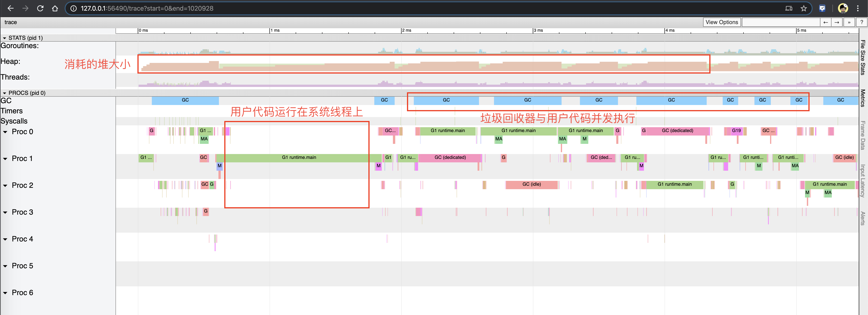This screenshot has height=315, width=868.
Task: Click the home icon in the browser toolbar
Action: (55, 8)
